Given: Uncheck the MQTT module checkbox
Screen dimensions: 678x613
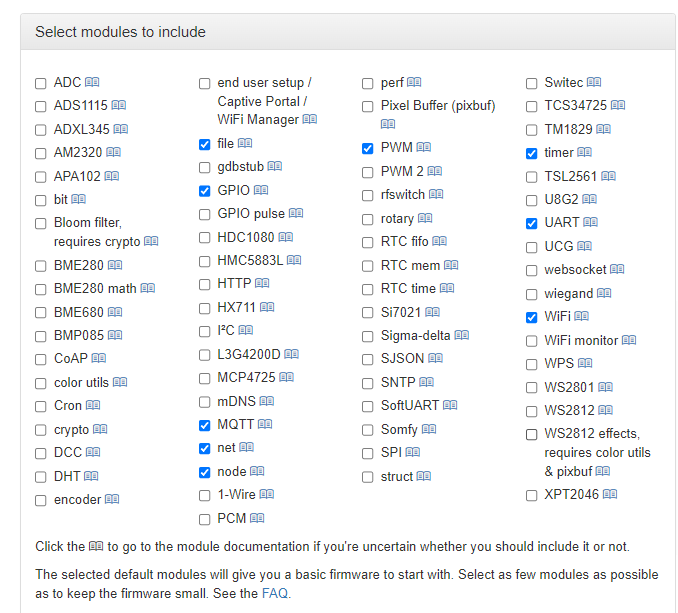Looking at the screenshot, I should [205, 425].
